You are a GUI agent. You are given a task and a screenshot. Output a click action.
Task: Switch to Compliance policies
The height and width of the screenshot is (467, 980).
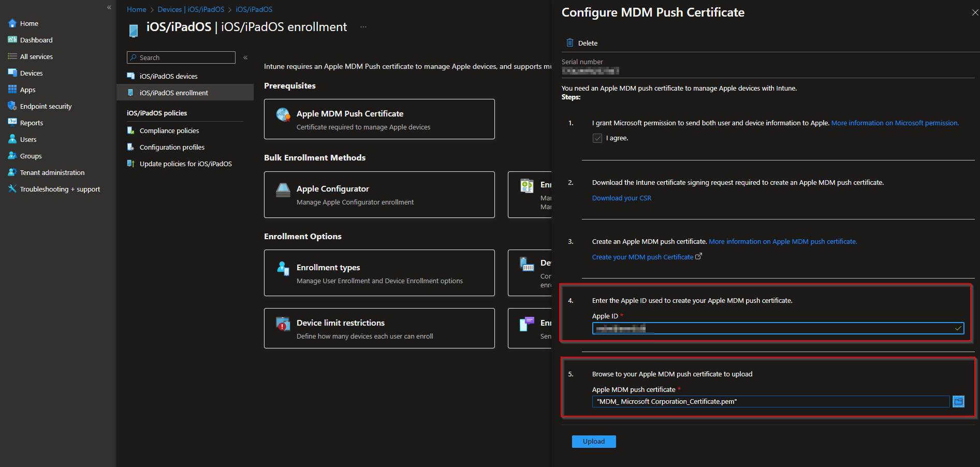coord(169,130)
